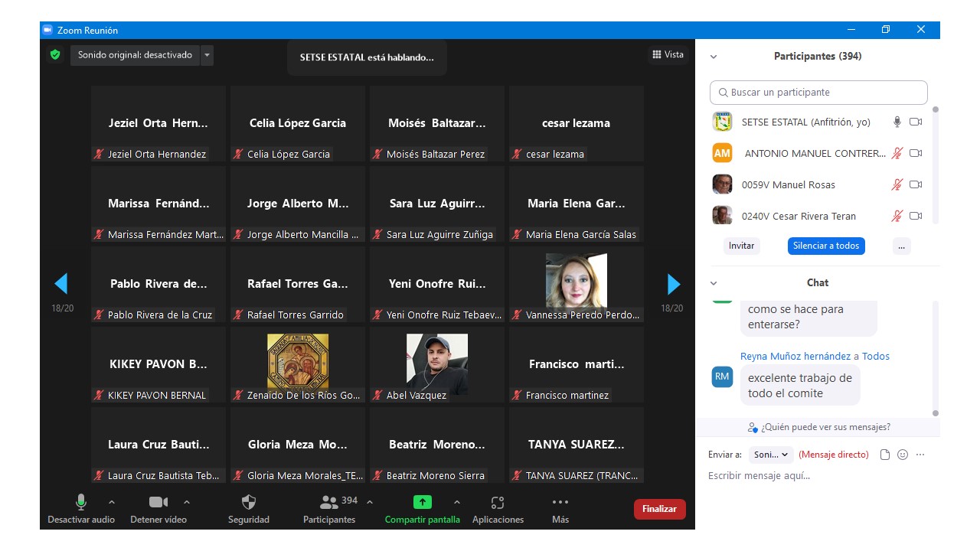Viewport: 980px width, 551px height.
Task: Click ¿Quién puede ver sus mensajes? link
Action: click(819, 427)
